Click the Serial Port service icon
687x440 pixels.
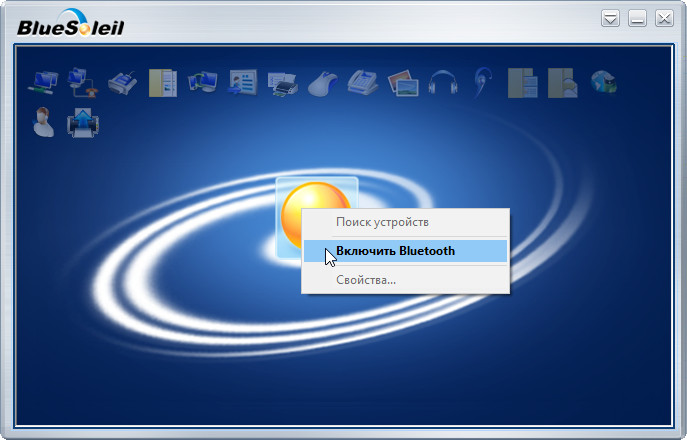[x=122, y=82]
